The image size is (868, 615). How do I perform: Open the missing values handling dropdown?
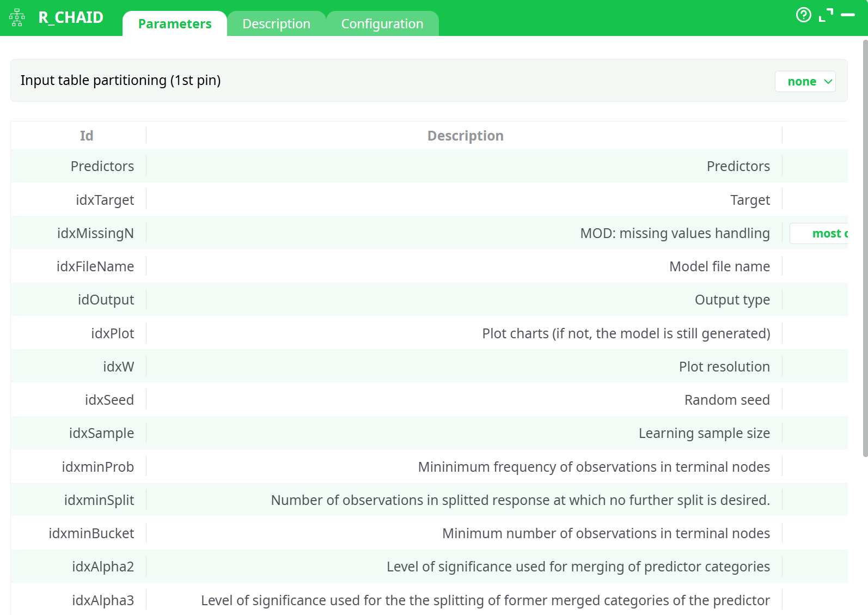[x=822, y=234]
